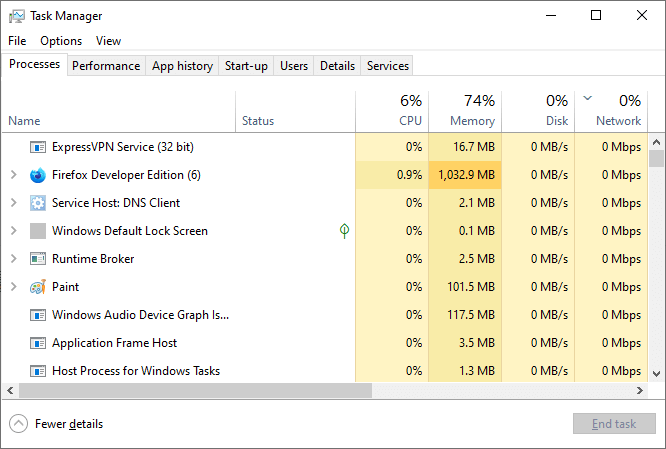Click the 0.1 MB memory value
The image size is (666, 449).
pos(477,231)
